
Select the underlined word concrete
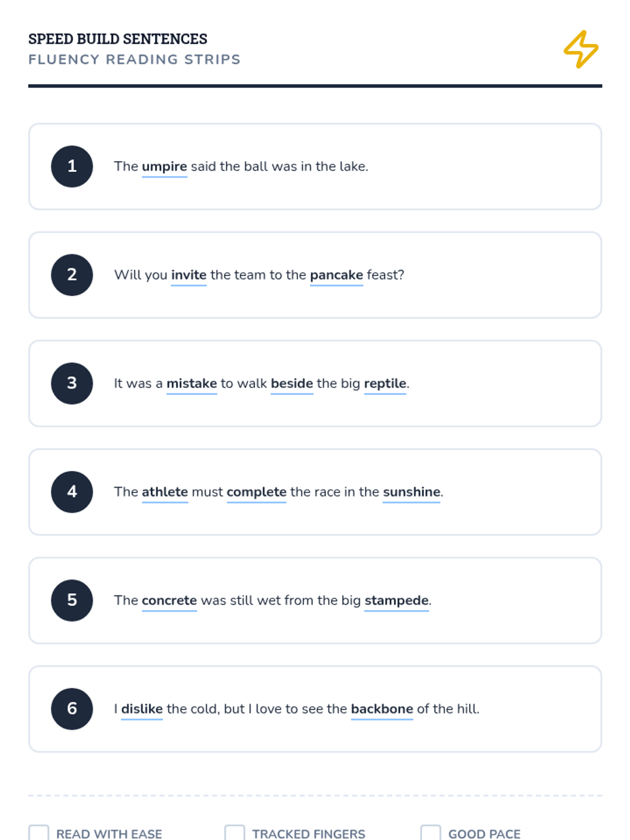tap(169, 601)
